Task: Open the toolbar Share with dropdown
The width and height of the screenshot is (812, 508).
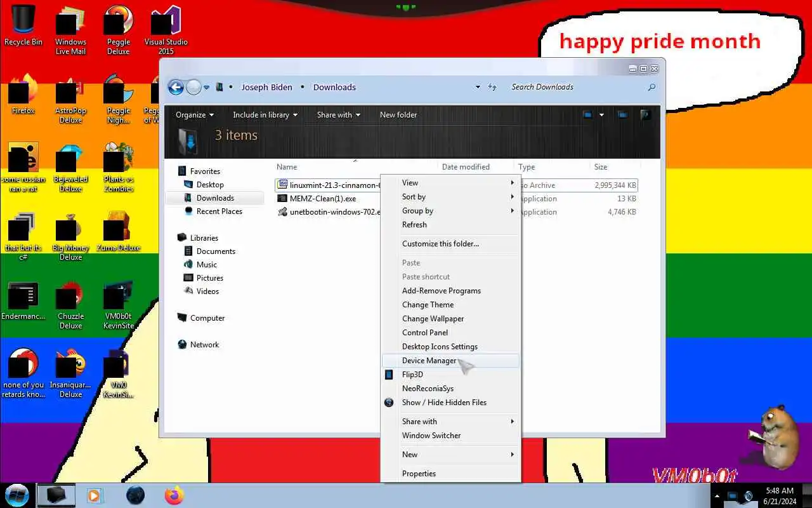Action: click(x=339, y=115)
